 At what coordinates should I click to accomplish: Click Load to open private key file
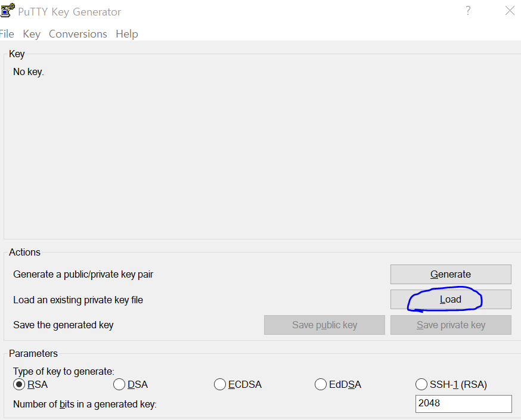[451, 300]
